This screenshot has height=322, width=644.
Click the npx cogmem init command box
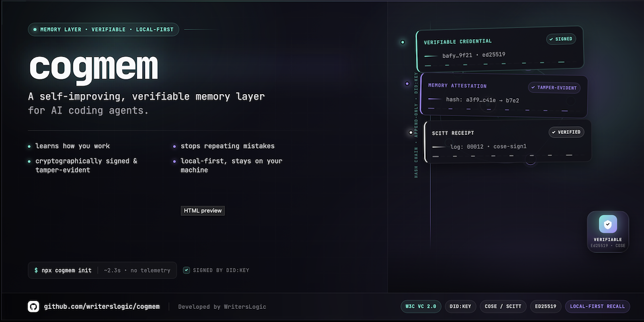pyautogui.click(x=102, y=270)
